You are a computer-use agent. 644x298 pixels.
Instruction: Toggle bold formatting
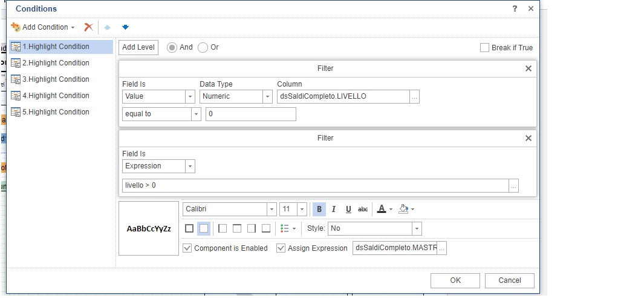pyautogui.click(x=319, y=209)
